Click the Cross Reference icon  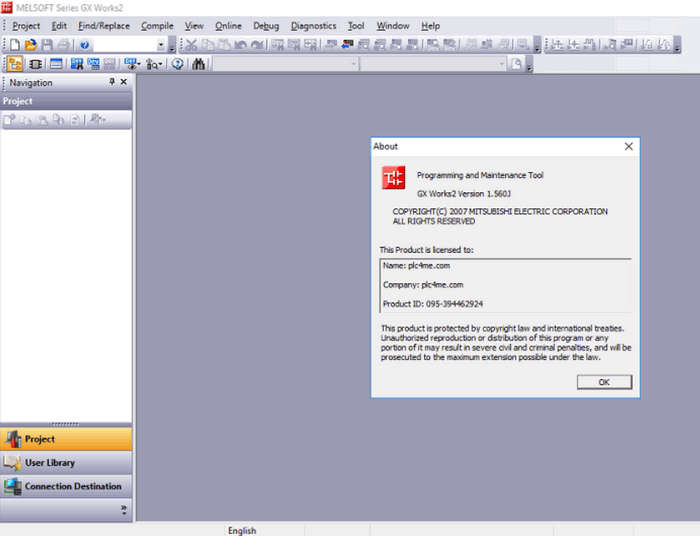pyautogui.click(x=77, y=64)
